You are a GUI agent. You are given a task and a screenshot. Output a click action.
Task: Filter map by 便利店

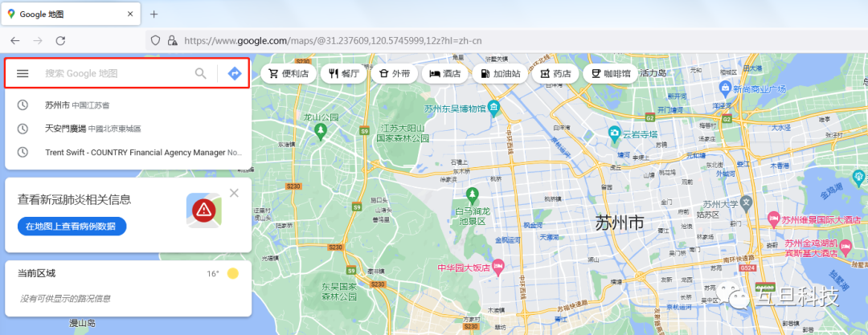coord(289,74)
